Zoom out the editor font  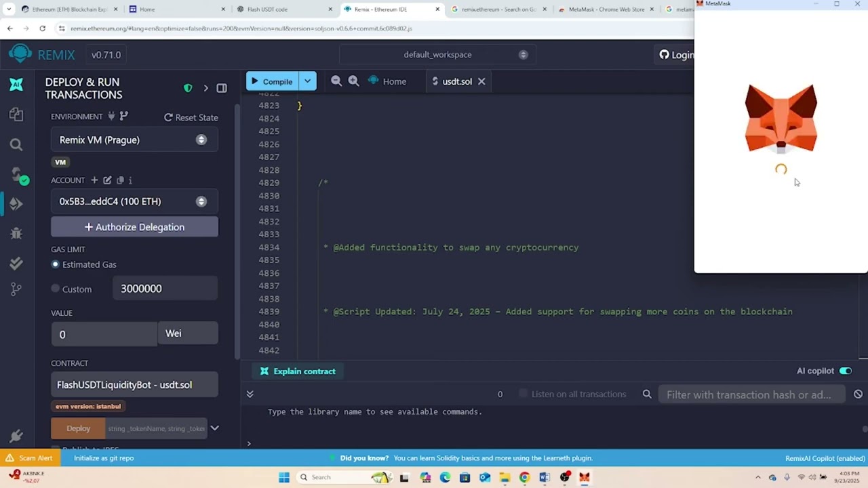click(x=336, y=81)
